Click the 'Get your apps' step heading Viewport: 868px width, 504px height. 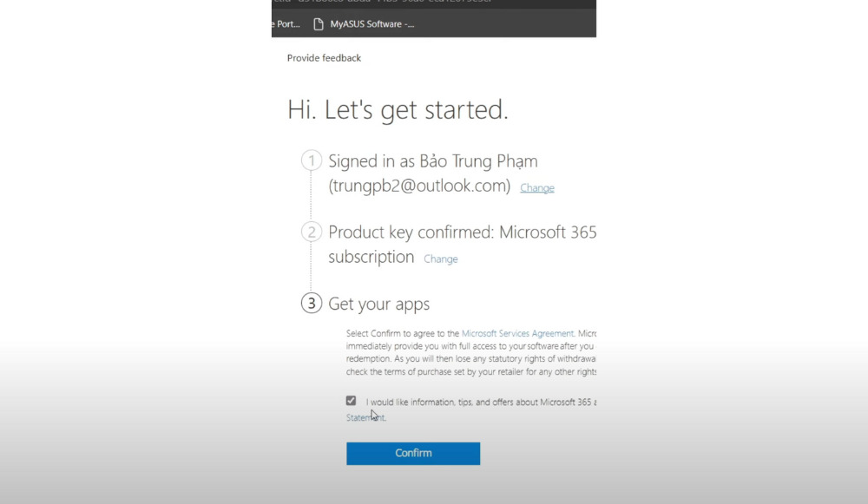click(378, 304)
